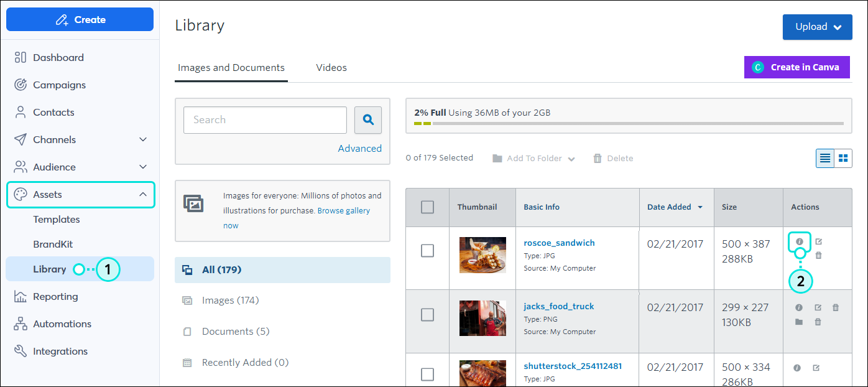Check the jacks_food_truck row checkbox
Screen dimensions: 868x387
tap(427, 315)
